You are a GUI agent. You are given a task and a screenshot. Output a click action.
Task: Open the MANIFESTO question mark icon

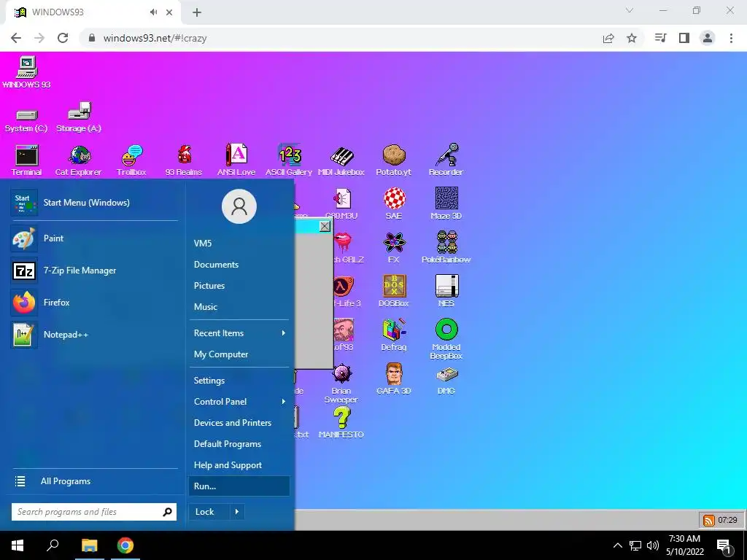(x=341, y=423)
